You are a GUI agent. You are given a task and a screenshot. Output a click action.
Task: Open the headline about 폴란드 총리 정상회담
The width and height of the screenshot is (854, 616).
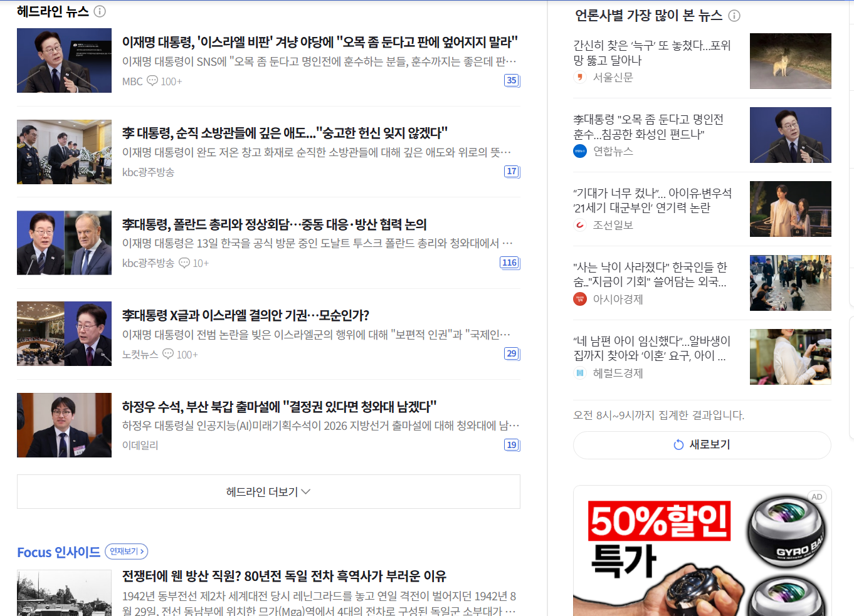pos(274,224)
